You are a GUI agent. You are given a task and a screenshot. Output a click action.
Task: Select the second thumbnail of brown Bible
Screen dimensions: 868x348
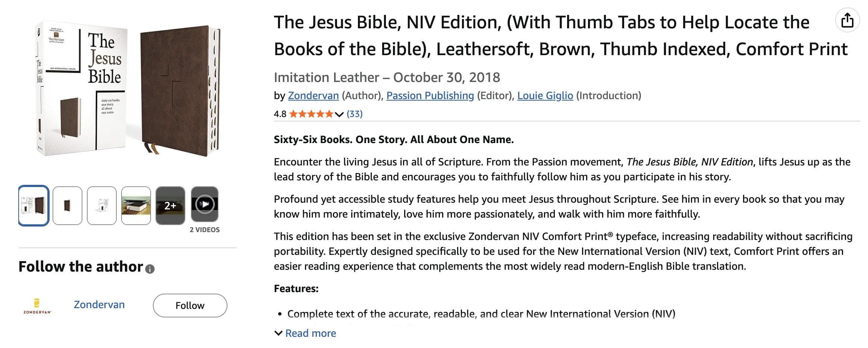67,206
